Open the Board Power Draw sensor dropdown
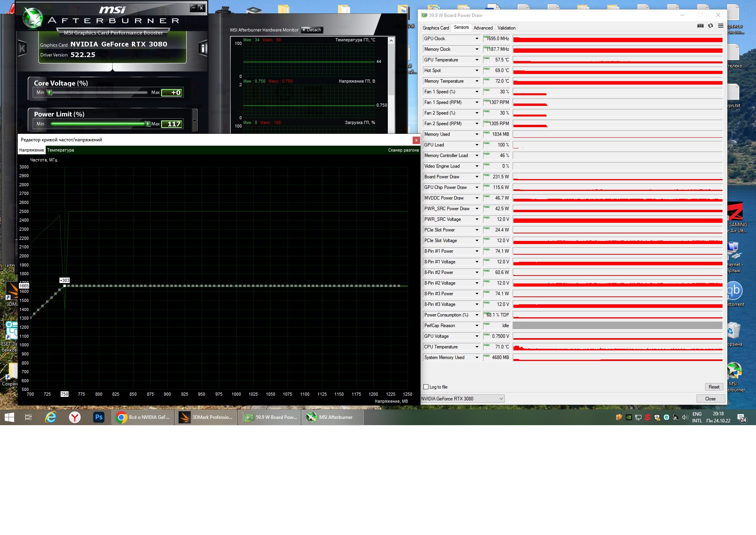Viewport: 756px width, 535px height. point(477,177)
